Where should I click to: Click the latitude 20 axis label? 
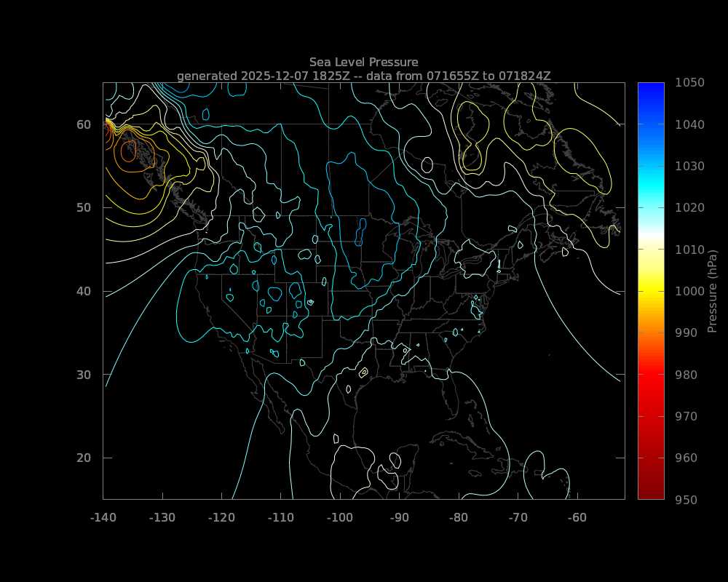click(84, 458)
